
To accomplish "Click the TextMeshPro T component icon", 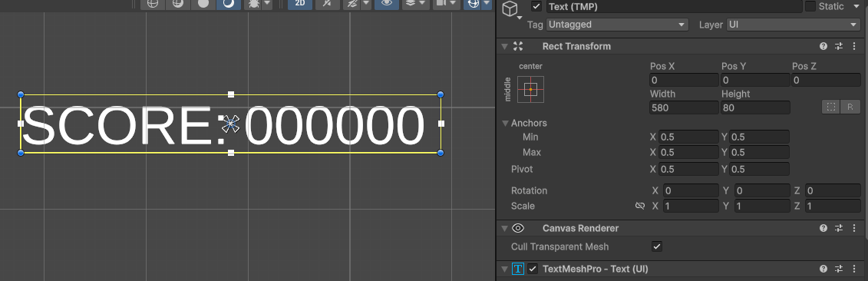I will tap(518, 269).
